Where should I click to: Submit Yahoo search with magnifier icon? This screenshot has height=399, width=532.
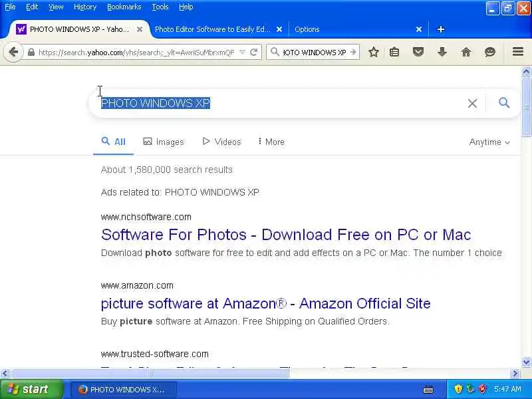point(504,102)
